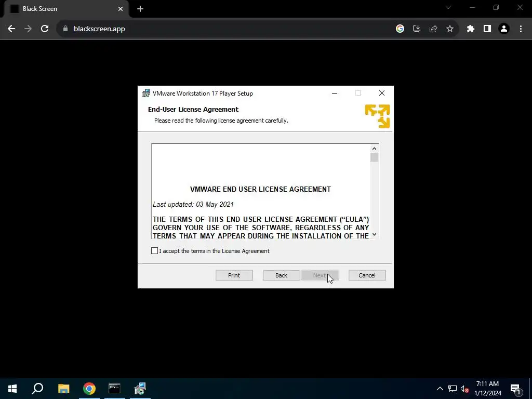Minimize the VMware Setup dialog
The image size is (532, 399).
335,93
